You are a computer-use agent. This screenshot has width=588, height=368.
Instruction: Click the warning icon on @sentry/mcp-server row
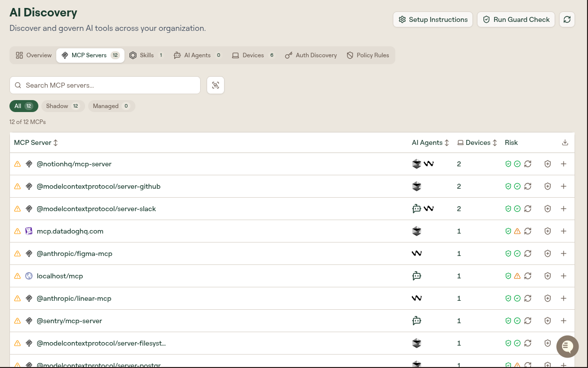[x=17, y=321]
